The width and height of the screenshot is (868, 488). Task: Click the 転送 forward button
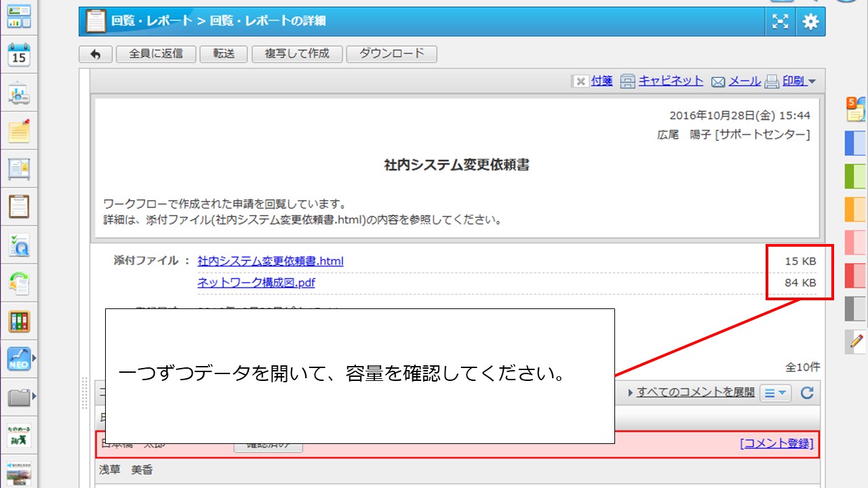point(223,54)
